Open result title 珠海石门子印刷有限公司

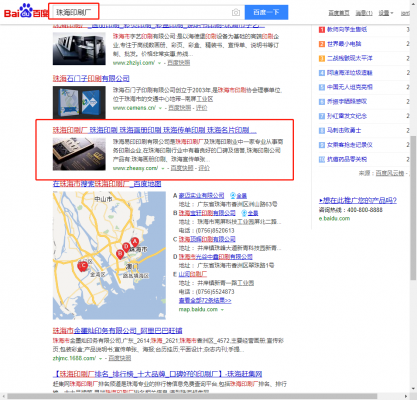[x=91, y=78]
